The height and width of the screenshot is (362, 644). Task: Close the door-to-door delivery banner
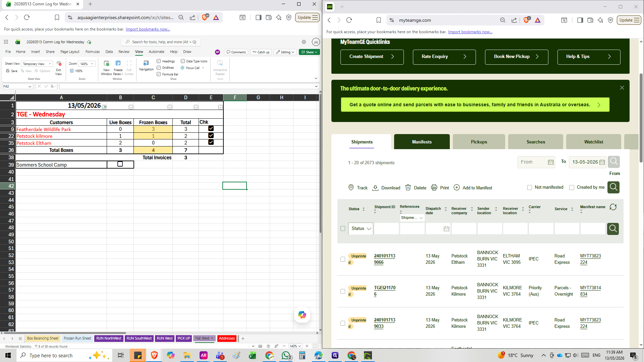coord(622,88)
